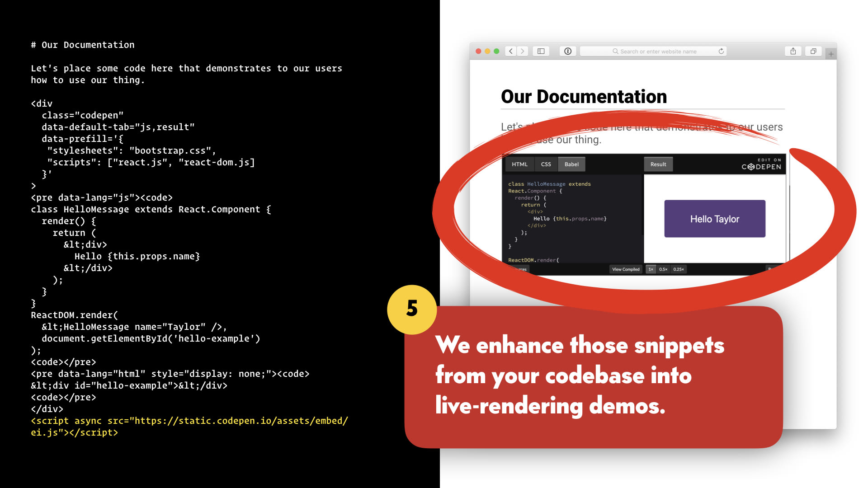Focus the Search or enter website name field
This screenshot has height=488, width=868.
pos(654,51)
